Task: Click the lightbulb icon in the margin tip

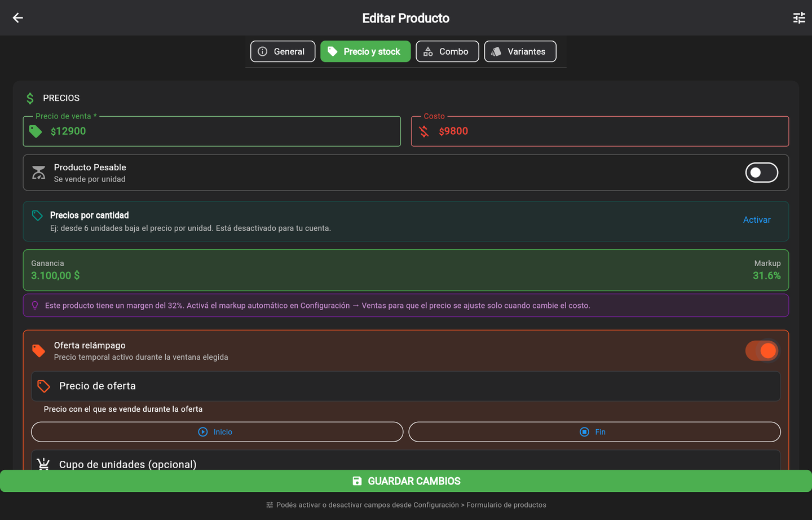Action: click(35, 305)
